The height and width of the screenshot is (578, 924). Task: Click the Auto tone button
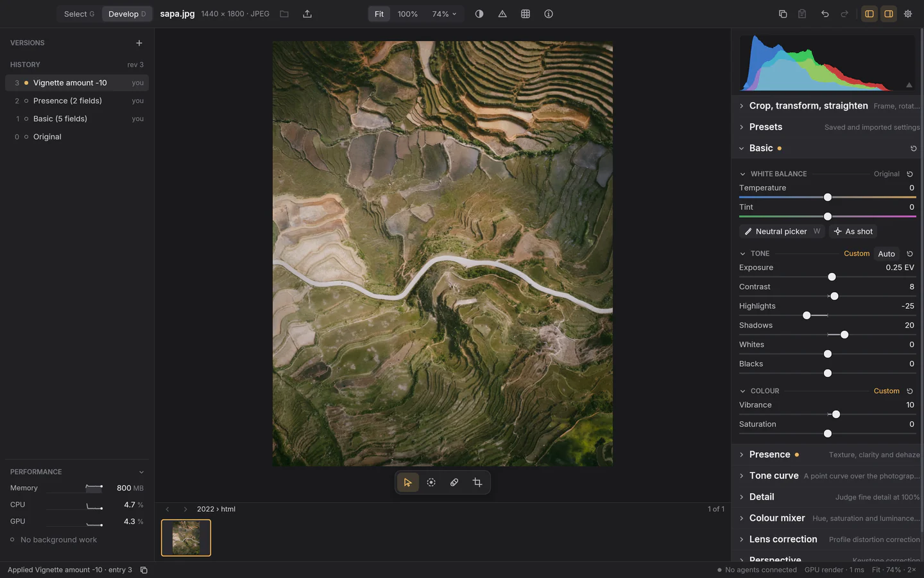pos(886,254)
